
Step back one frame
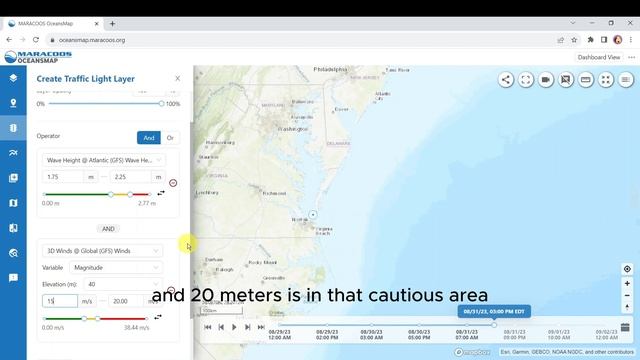click(x=221, y=327)
